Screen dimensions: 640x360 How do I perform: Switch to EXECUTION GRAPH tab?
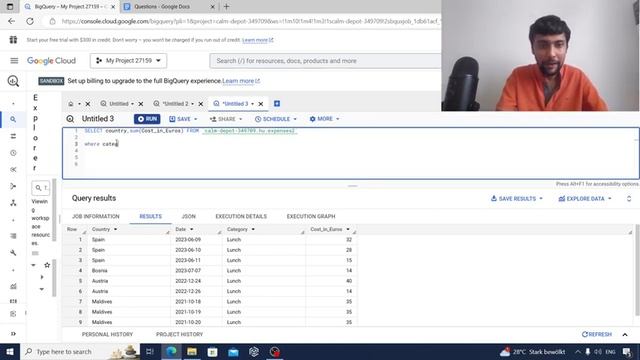point(311,216)
